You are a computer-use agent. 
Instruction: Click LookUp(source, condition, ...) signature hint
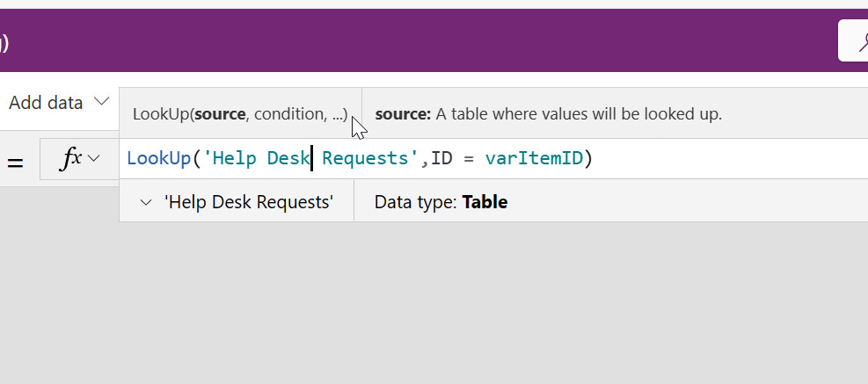coord(240,114)
